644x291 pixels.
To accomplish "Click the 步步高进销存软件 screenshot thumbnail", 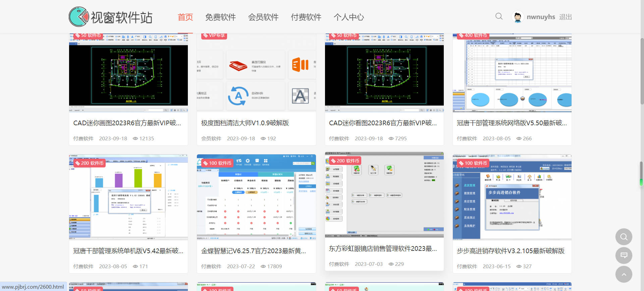I will (x=512, y=198).
